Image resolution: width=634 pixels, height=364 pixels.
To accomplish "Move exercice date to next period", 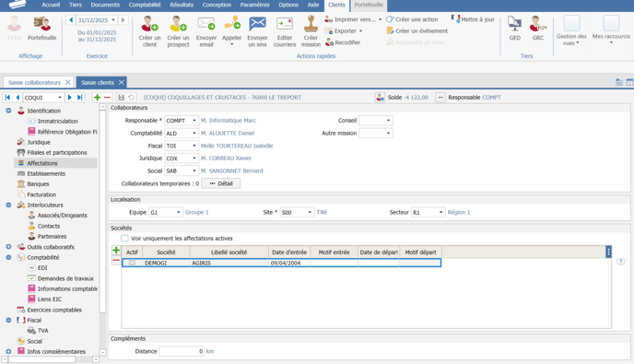I will [123, 20].
